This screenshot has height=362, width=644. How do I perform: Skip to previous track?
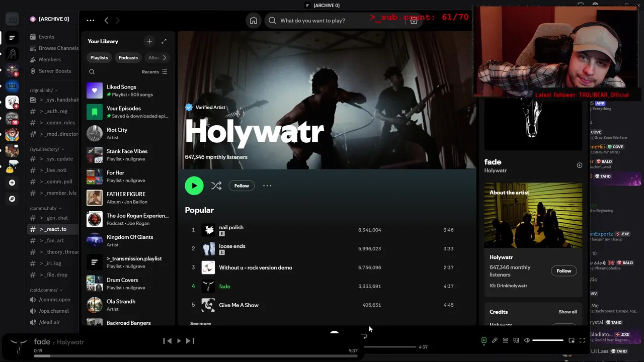click(x=168, y=341)
